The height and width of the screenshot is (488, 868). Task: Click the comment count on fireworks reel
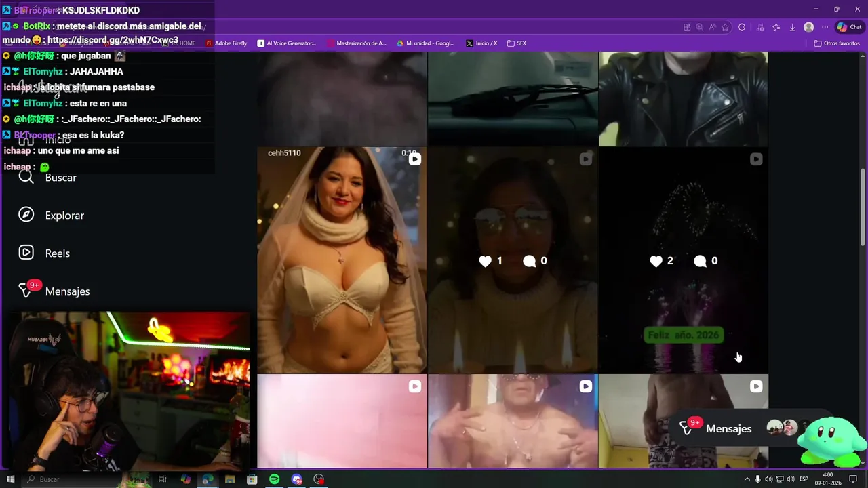pos(706,261)
